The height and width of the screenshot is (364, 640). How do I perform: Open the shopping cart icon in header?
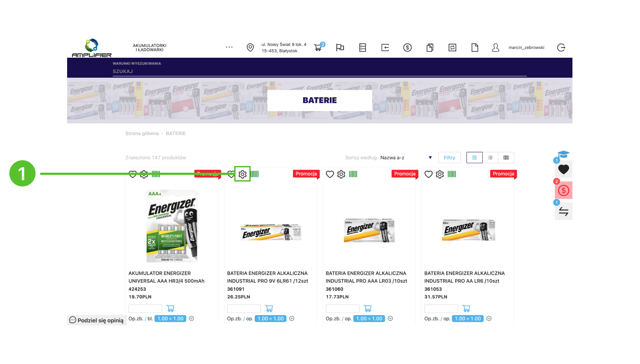tap(318, 47)
